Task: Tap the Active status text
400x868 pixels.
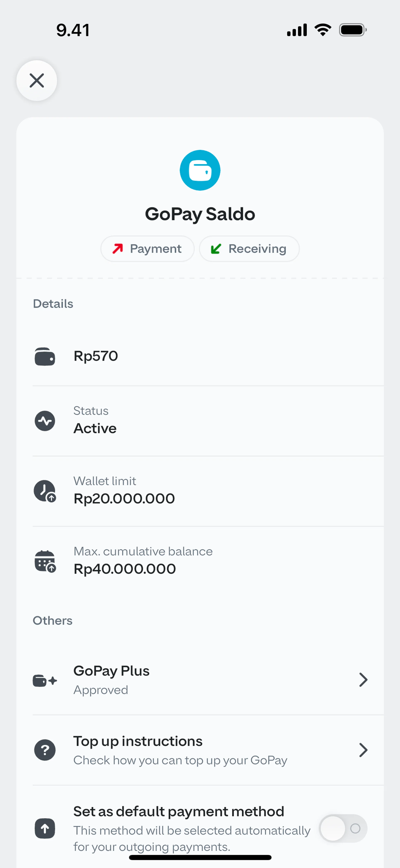Action: pos(95,429)
